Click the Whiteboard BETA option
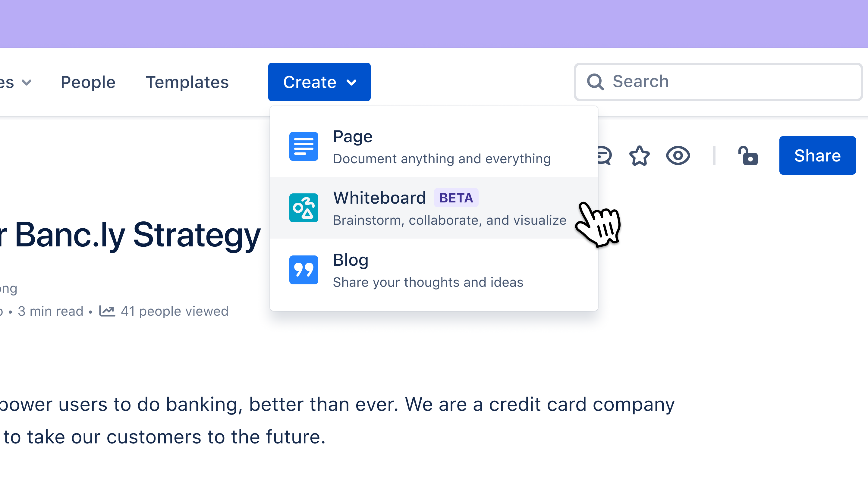 pos(433,208)
